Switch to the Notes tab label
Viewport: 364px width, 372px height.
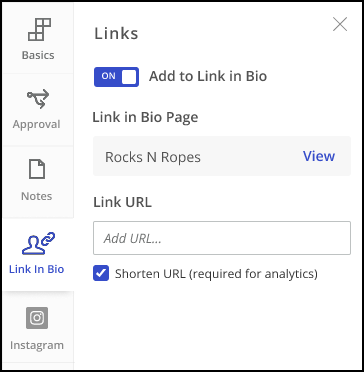pos(37,196)
